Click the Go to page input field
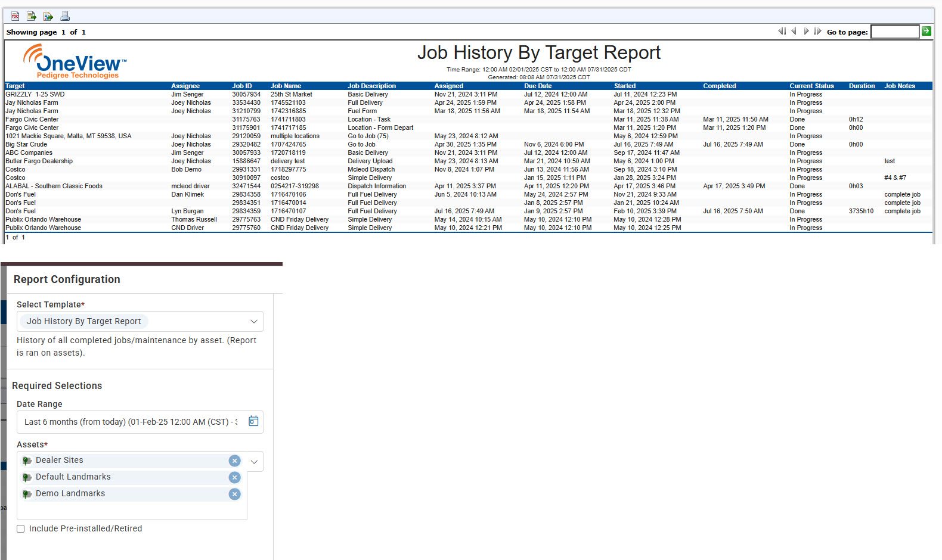 [x=895, y=32]
